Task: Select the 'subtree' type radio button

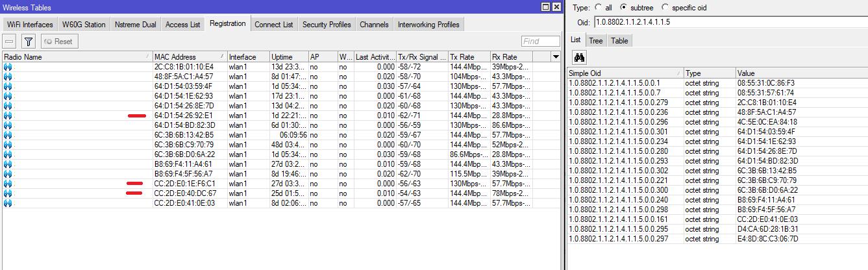Action: pyautogui.click(x=624, y=7)
